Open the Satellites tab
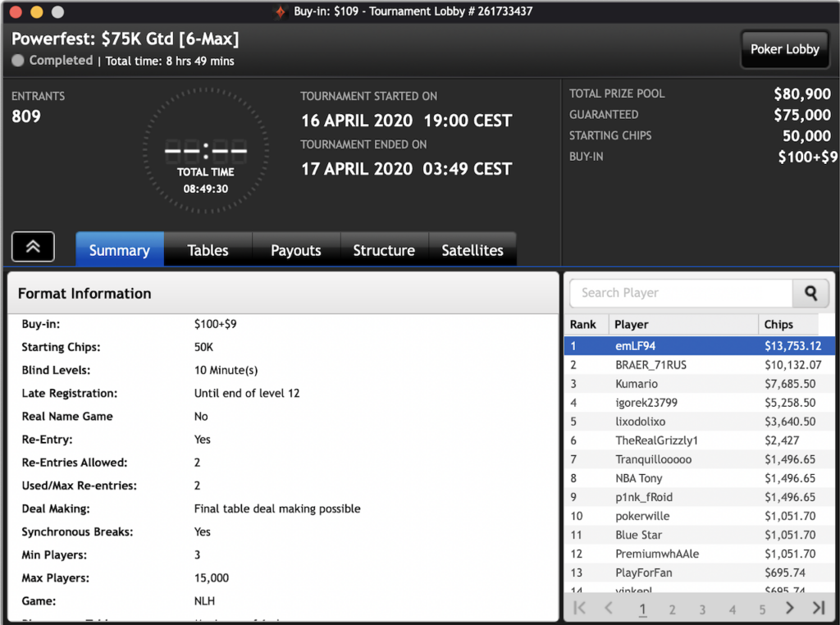 pos(472,250)
